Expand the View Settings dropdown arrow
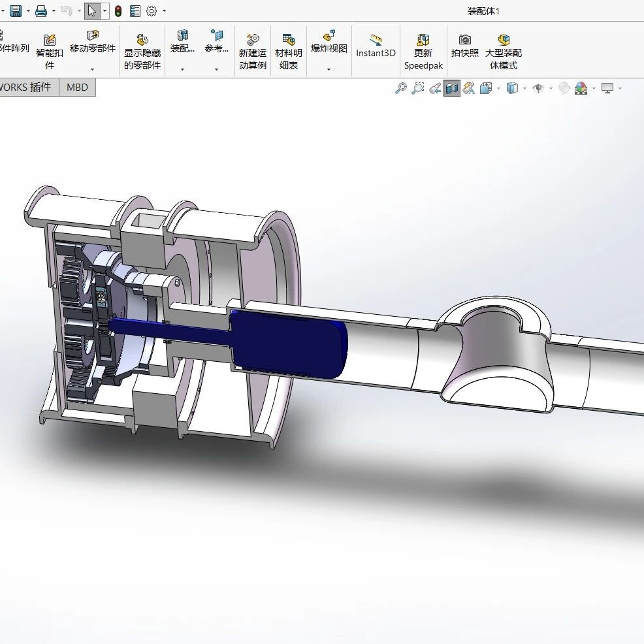 [620, 88]
